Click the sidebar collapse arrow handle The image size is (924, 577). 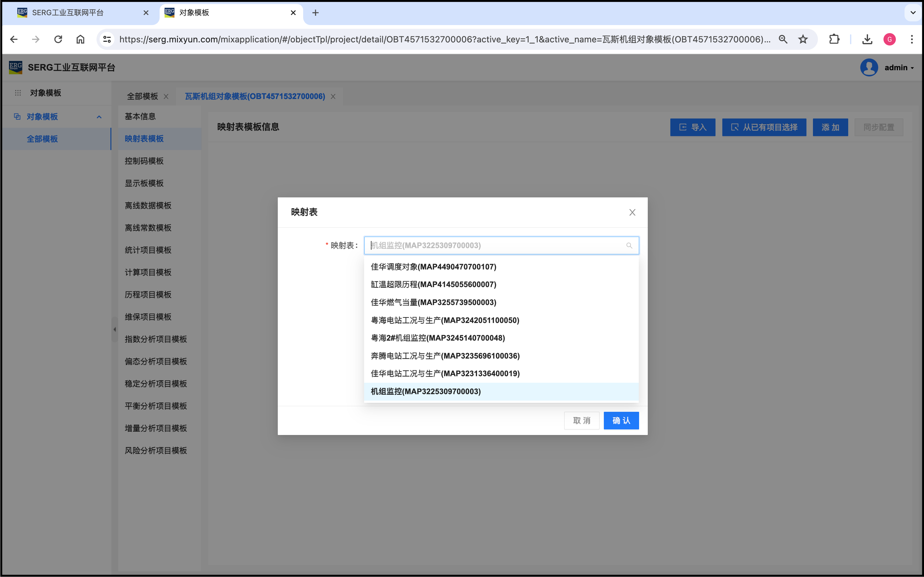click(x=114, y=329)
